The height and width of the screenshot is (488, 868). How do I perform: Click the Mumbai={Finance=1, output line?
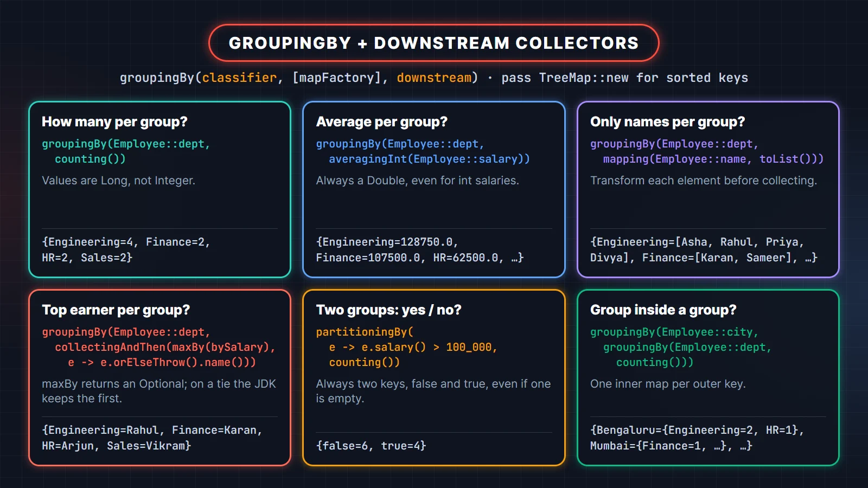tap(671, 446)
